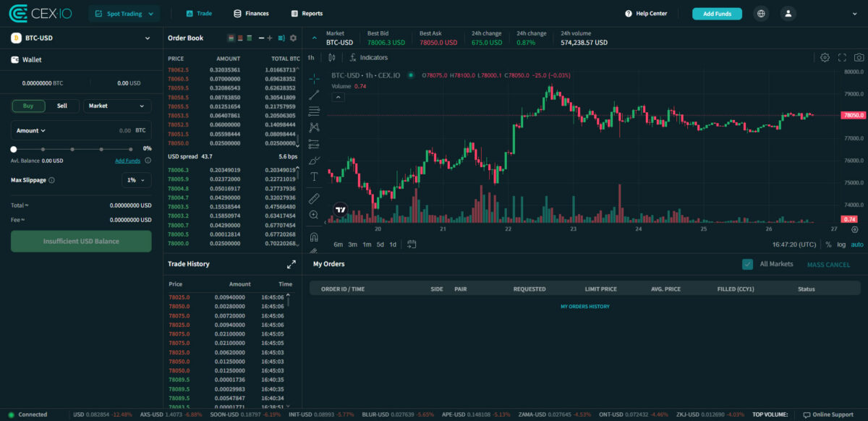Open go-to-date calendar icon
The height and width of the screenshot is (421, 868).
point(412,244)
